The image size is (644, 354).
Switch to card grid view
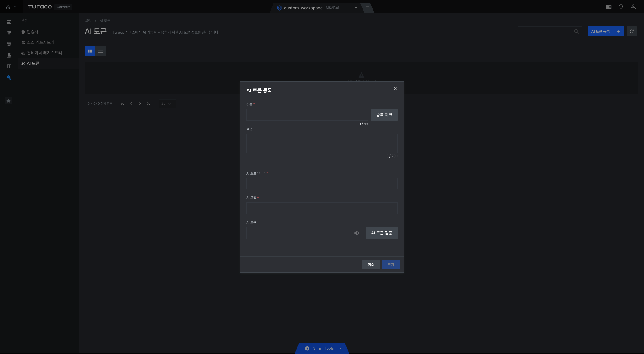pyautogui.click(x=90, y=51)
